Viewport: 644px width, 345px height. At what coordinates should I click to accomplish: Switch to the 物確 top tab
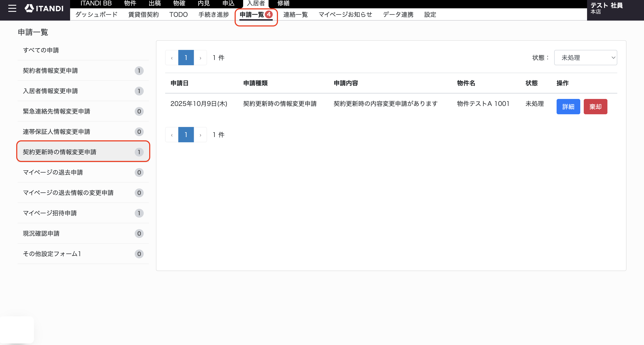(179, 4)
